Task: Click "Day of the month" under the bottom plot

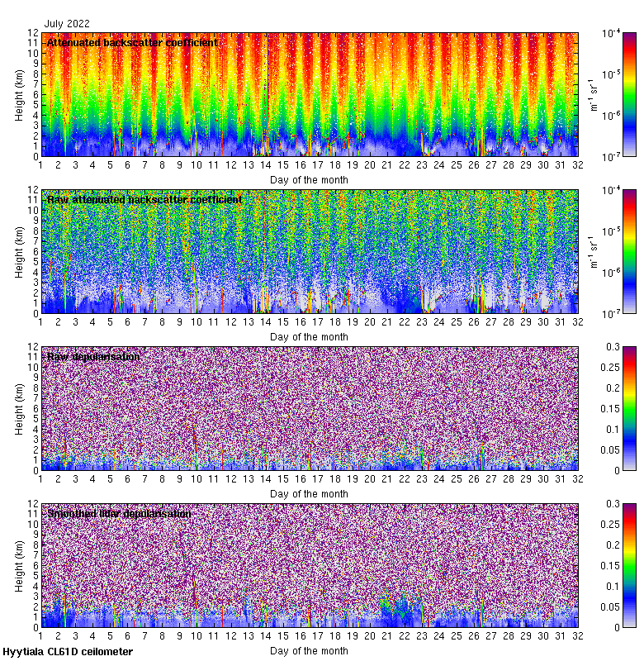Action: (x=309, y=650)
